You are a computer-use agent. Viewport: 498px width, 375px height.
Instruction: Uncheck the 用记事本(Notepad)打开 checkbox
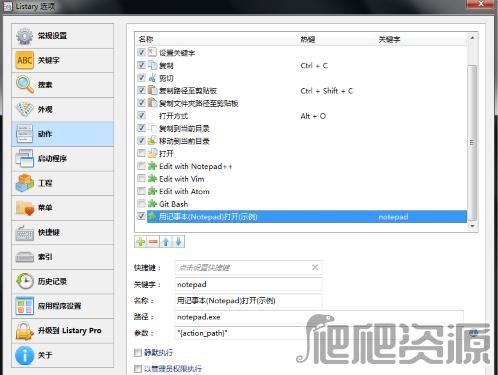point(141,216)
